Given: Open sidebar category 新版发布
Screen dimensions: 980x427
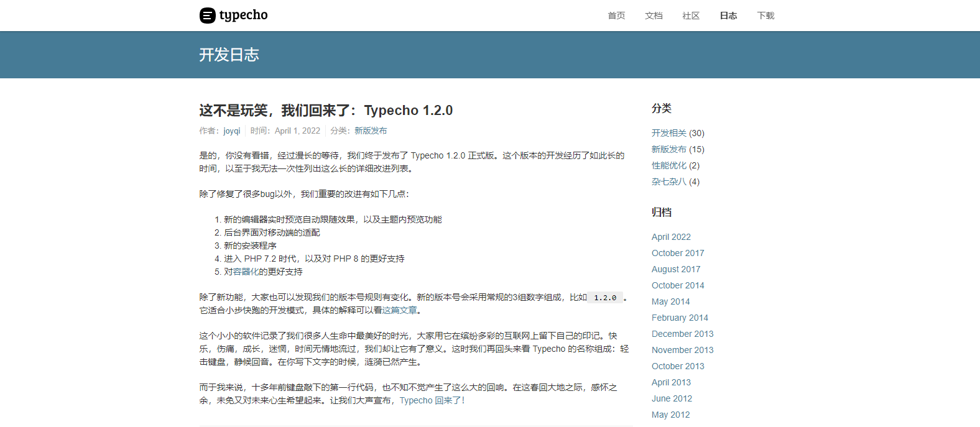Looking at the screenshot, I should (669, 149).
